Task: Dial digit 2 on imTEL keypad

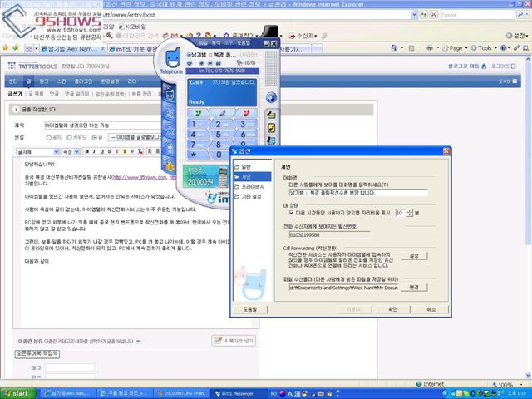Action: pos(222,124)
